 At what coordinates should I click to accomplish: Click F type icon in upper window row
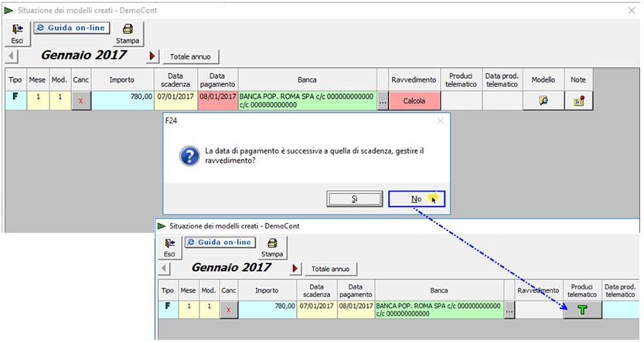coord(15,97)
